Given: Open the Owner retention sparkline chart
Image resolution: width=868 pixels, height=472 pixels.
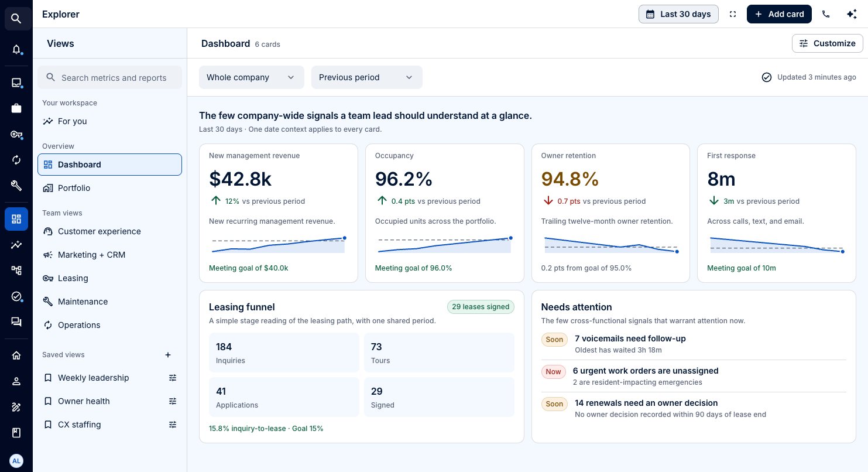Looking at the screenshot, I should click(611, 245).
